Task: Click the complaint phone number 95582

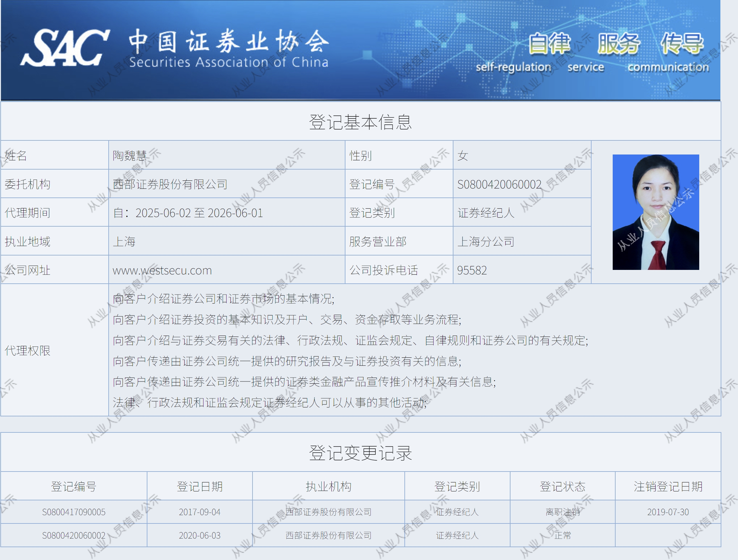Action: (x=472, y=270)
